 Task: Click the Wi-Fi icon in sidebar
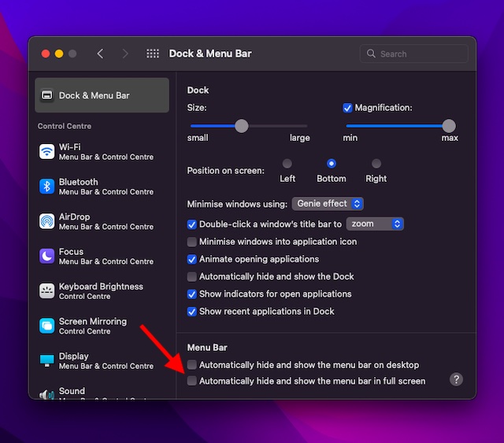click(x=46, y=151)
